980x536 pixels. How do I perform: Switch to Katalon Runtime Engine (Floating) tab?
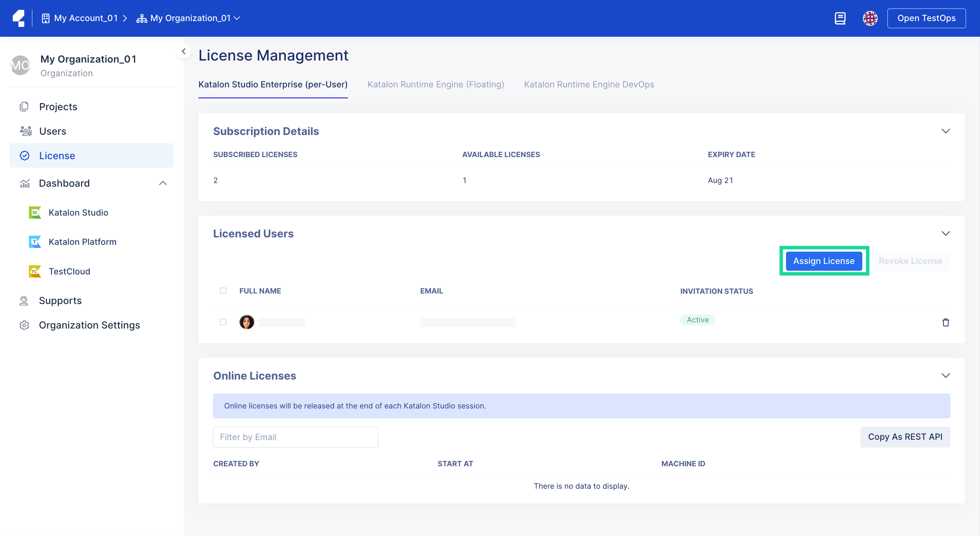(x=436, y=84)
